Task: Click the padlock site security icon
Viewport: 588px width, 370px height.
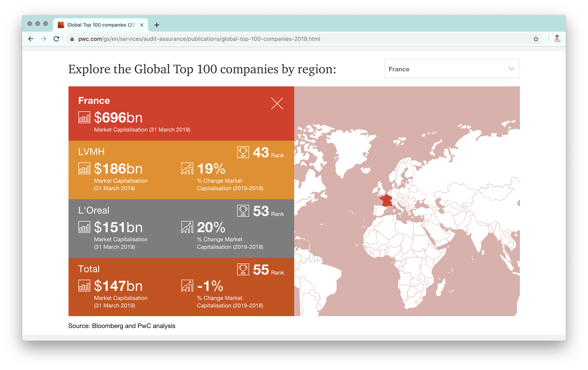Action: pos(72,39)
